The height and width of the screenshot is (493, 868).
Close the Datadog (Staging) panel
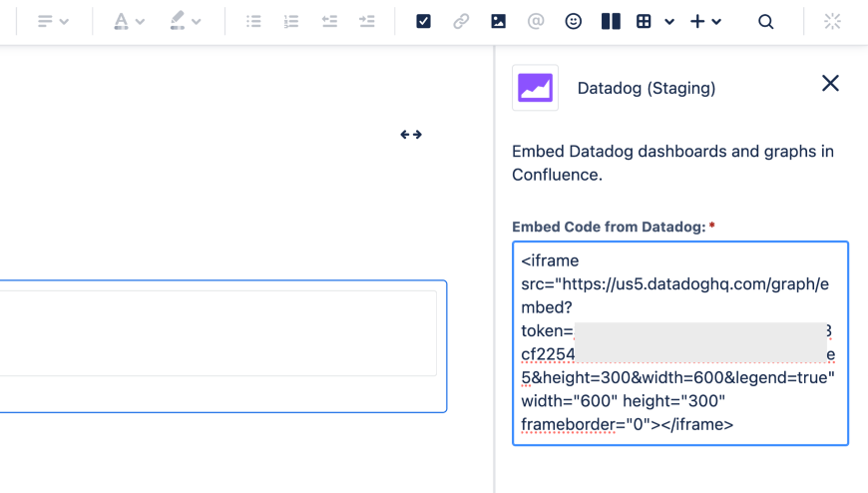[830, 84]
